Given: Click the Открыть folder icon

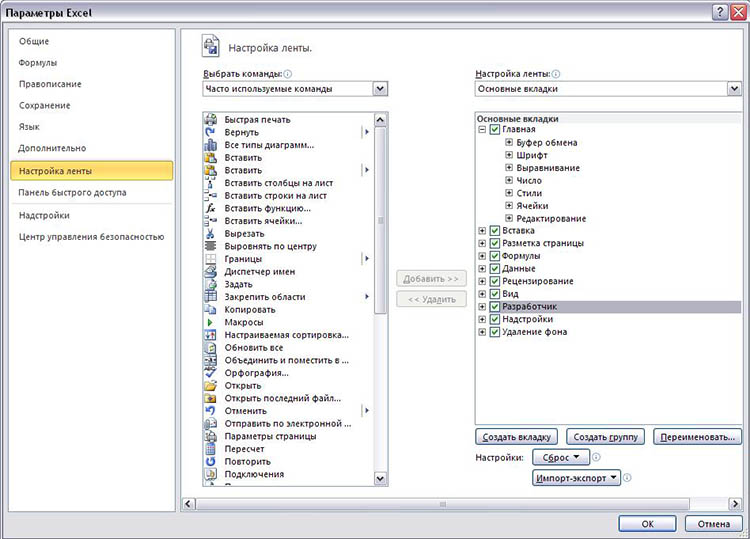Looking at the screenshot, I should 210,385.
